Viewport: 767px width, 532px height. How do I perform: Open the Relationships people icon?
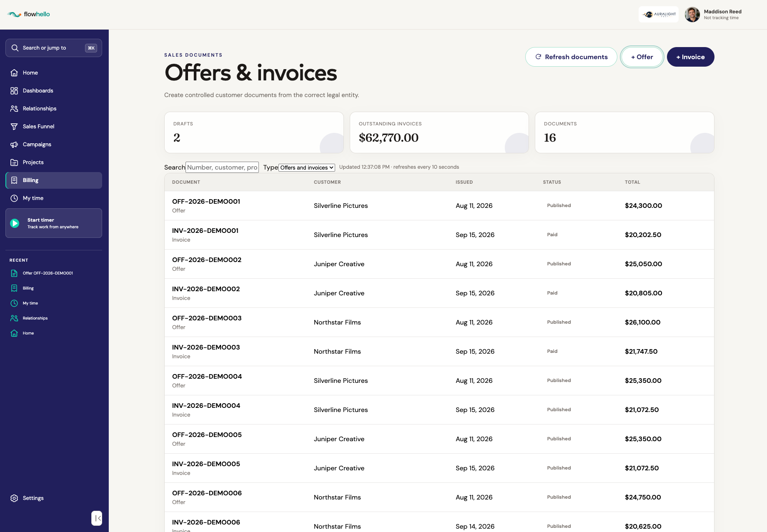tap(14, 109)
